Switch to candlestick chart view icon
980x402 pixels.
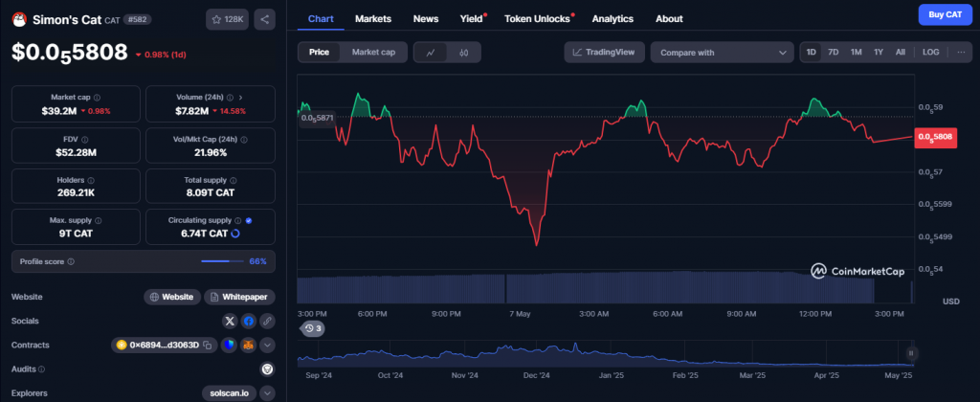[x=464, y=53]
